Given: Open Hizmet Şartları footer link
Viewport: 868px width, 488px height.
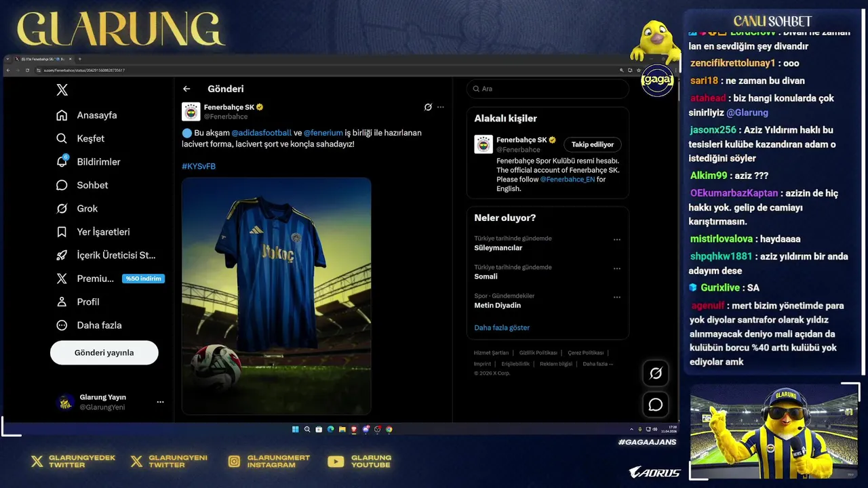Looking at the screenshot, I should click(491, 352).
